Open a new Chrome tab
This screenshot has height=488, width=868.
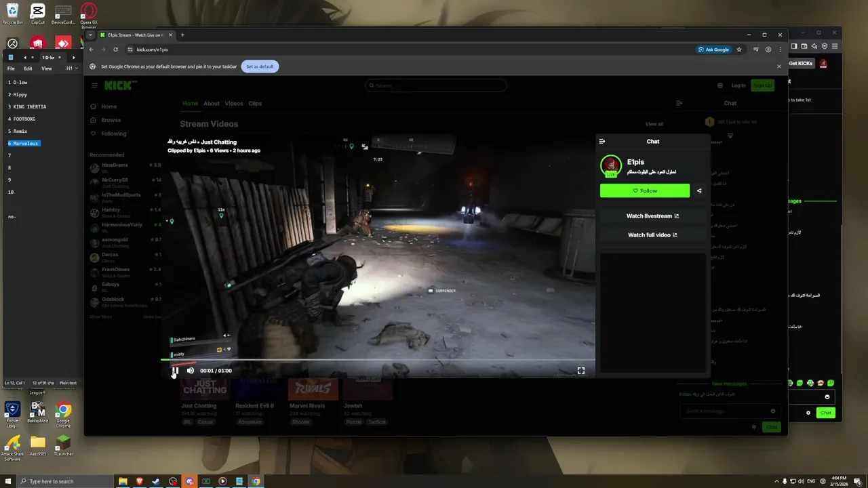pyautogui.click(x=182, y=35)
